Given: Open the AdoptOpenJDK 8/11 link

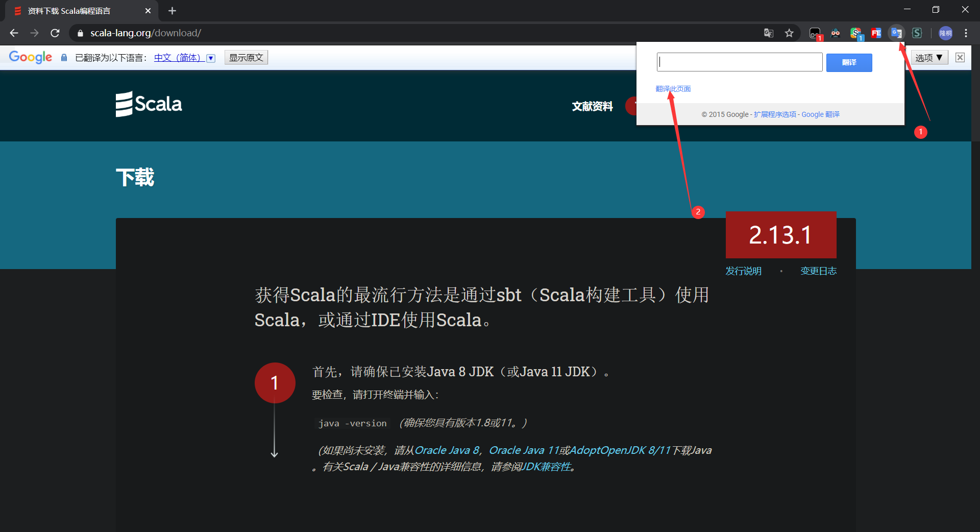Looking at the screenshot, I should pyautogui.click(x=620, y=450).
